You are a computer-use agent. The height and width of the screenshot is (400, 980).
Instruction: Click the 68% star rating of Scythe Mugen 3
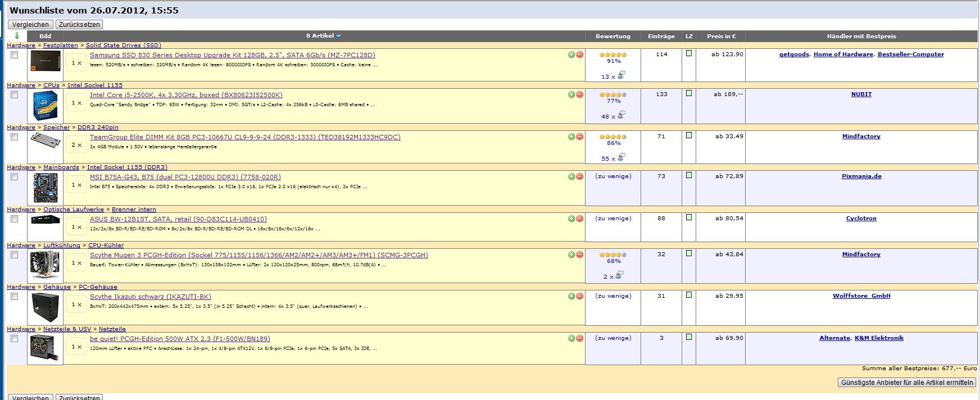click(x=613, y=255)
